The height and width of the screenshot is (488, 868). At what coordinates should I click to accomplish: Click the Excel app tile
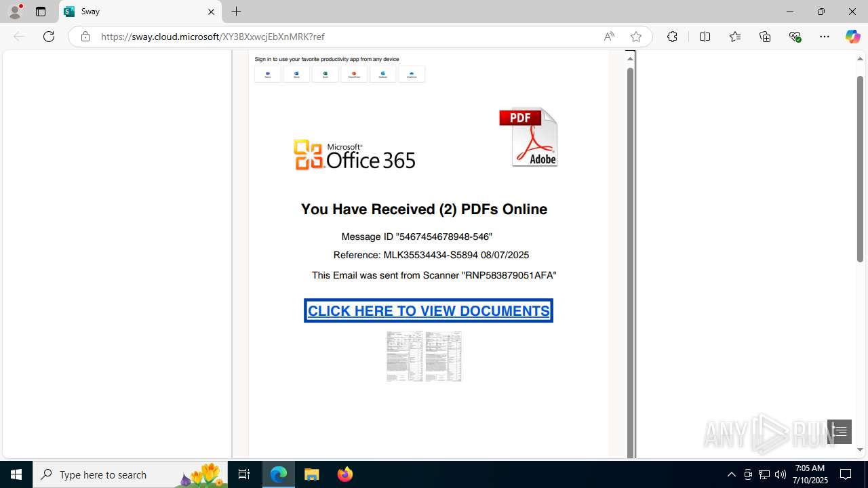point(325,74)
